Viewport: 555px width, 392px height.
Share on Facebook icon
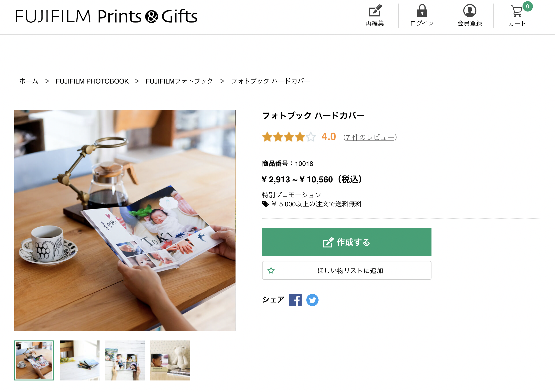pos(295,300)
